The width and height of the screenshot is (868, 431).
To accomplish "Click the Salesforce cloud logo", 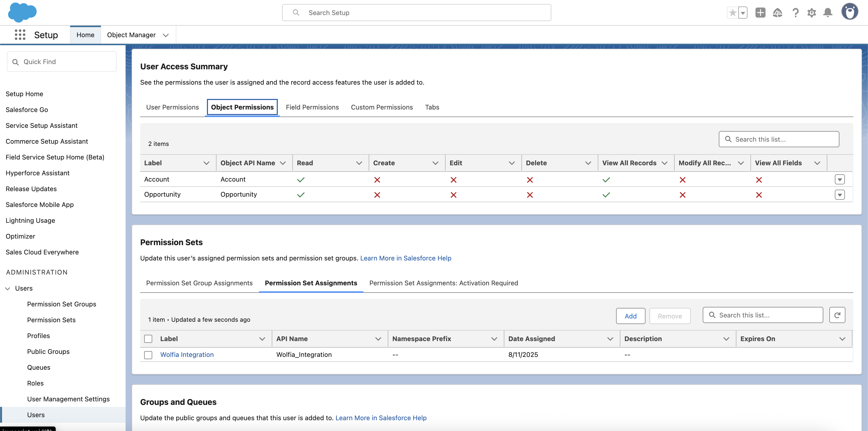I will [x=22, y=13].
